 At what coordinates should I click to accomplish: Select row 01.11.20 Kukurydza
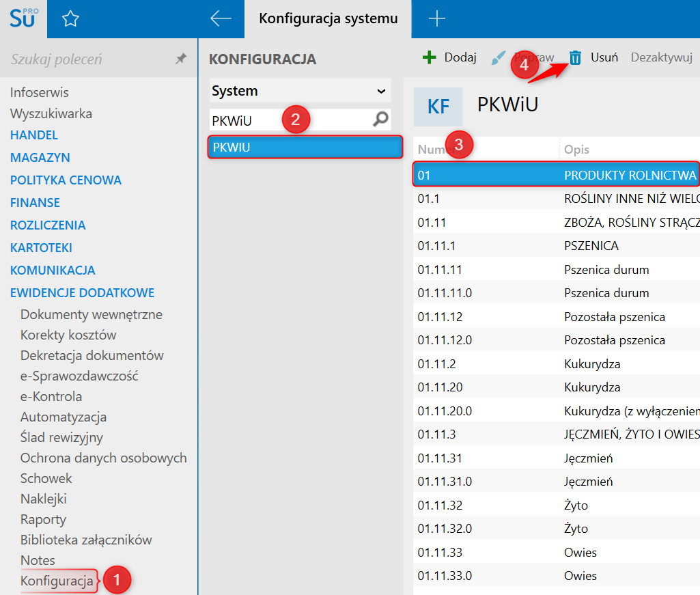(x=557, y=387)
